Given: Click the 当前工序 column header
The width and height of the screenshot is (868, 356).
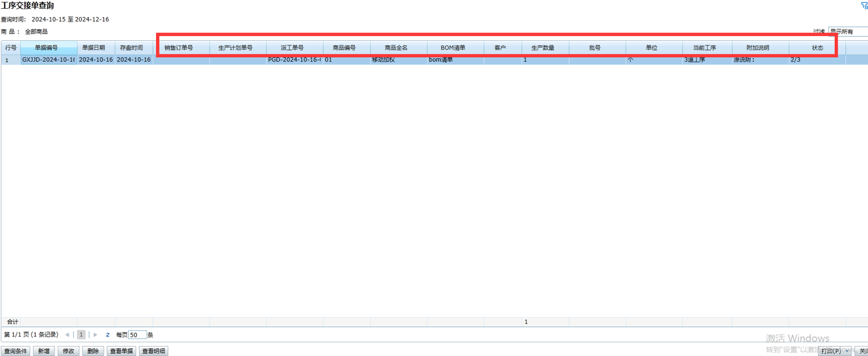Looking at the screenshot, I should point(704,48).
